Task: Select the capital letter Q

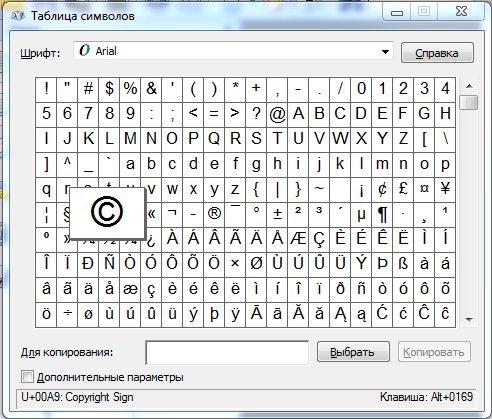Action: pyautogui.click(x=214, y=139)
